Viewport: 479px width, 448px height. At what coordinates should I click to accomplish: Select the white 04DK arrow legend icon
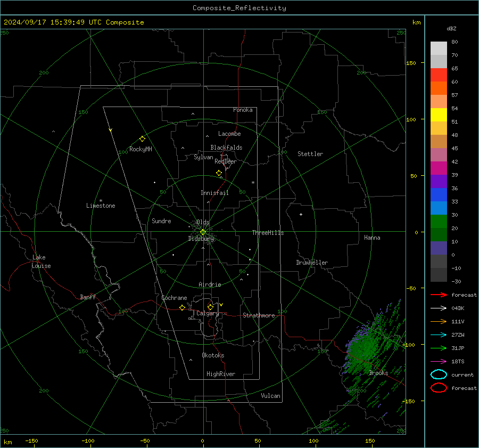point(439,308)
